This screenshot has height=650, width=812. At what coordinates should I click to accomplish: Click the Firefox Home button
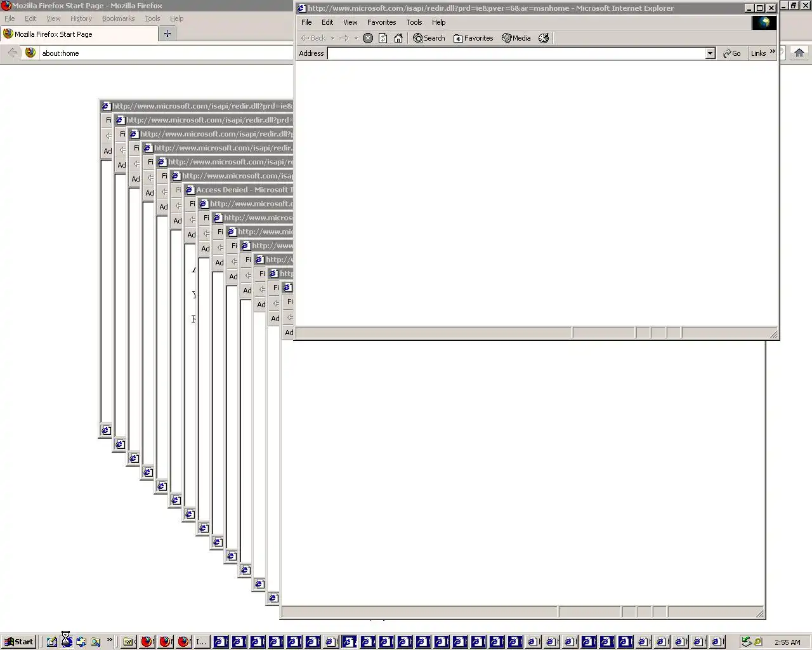point(799,53)
